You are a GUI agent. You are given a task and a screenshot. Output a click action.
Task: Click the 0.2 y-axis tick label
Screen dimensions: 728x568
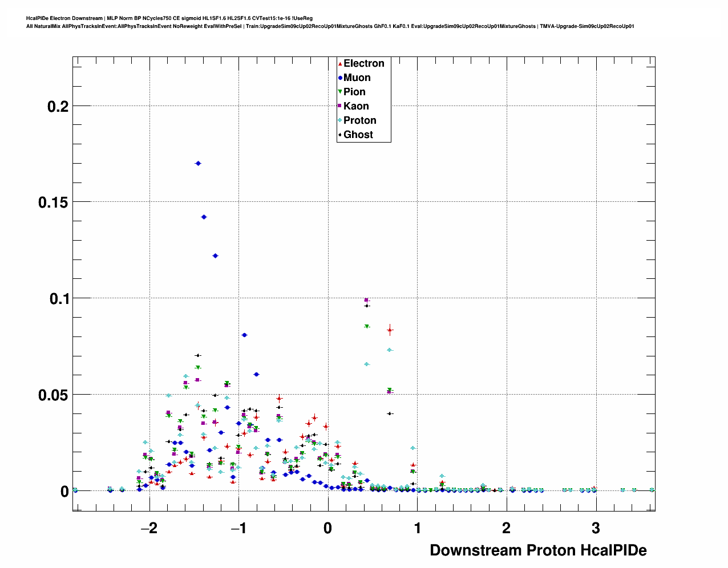(58, 107)
